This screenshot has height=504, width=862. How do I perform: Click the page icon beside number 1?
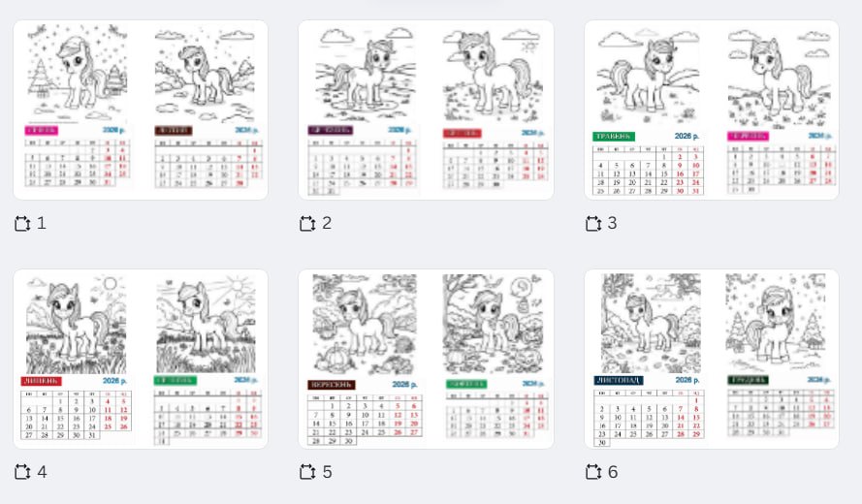[22, 224]
